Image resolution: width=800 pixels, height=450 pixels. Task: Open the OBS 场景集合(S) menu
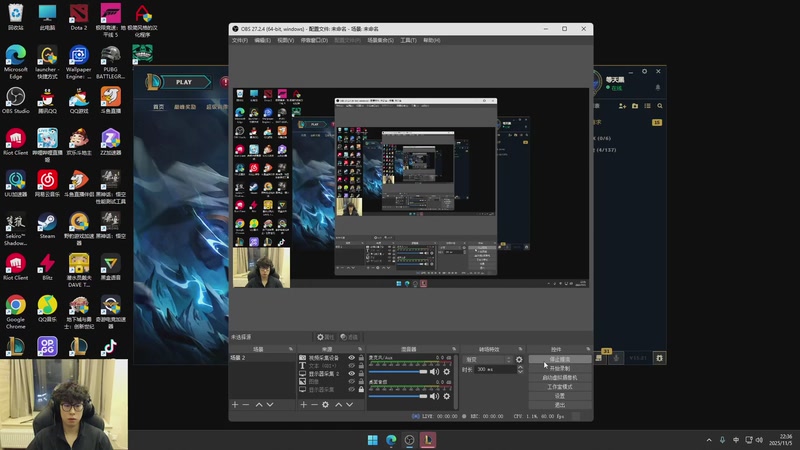click(x=381, y=40)
